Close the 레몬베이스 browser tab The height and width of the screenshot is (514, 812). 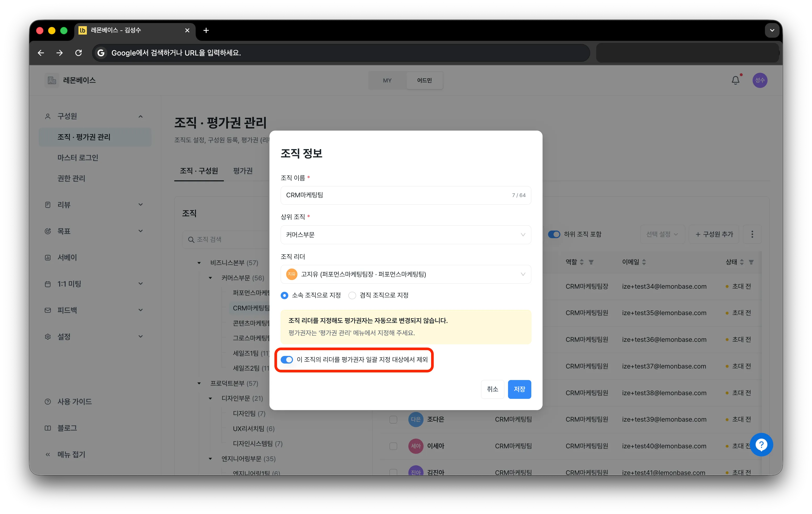[x=187, y=31]
